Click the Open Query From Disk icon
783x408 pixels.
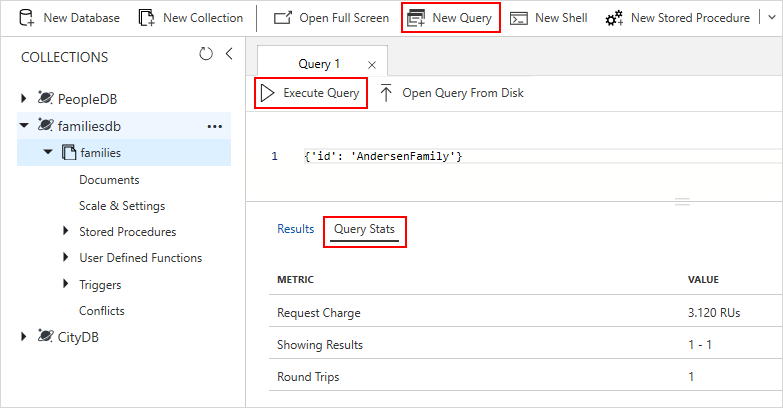click(386, 93)
